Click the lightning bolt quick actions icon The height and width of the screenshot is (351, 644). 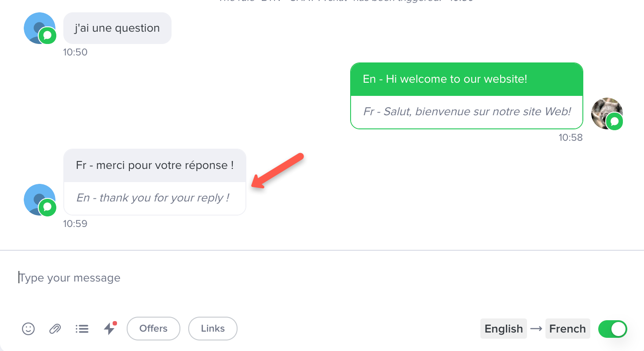click(109, 329)
